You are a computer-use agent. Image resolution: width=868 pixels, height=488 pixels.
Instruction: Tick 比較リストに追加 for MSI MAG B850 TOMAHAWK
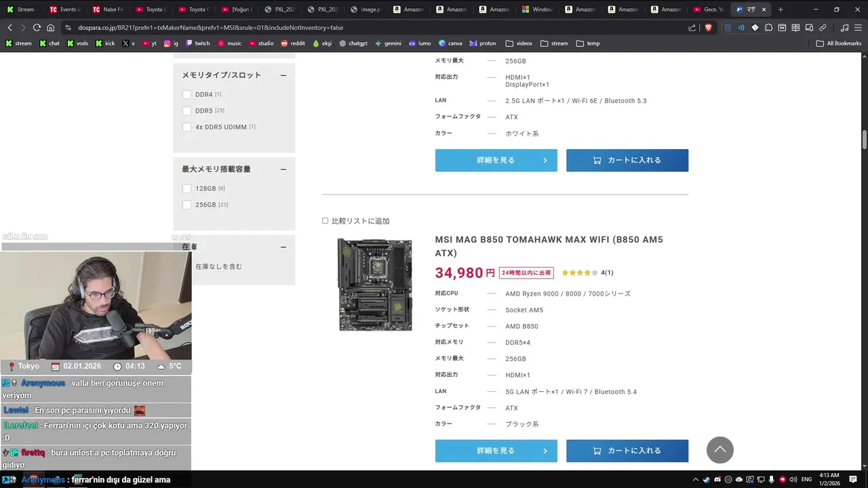325,221
